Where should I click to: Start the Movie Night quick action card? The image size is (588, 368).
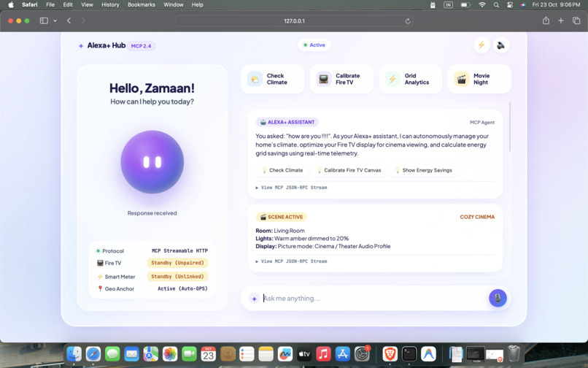click(479, 80)
